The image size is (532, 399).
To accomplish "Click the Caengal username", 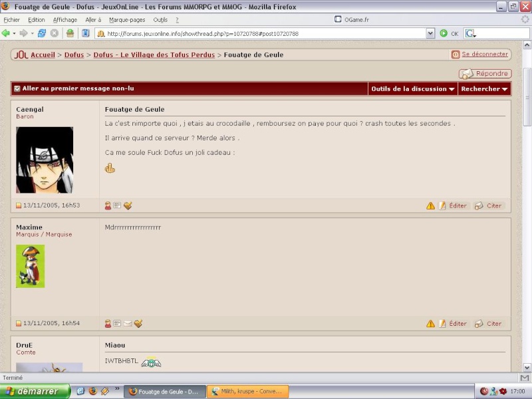I will [x=30, y=109].
